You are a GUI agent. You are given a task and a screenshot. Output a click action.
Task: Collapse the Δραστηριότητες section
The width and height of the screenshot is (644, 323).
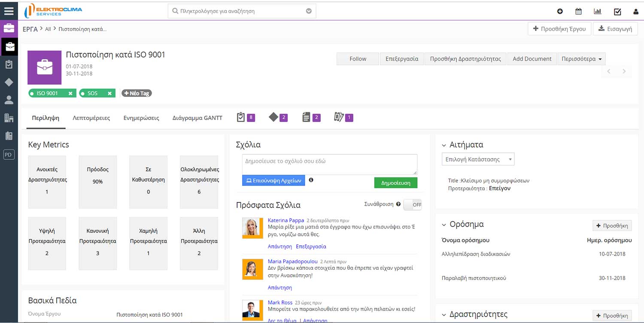point(444,315)
